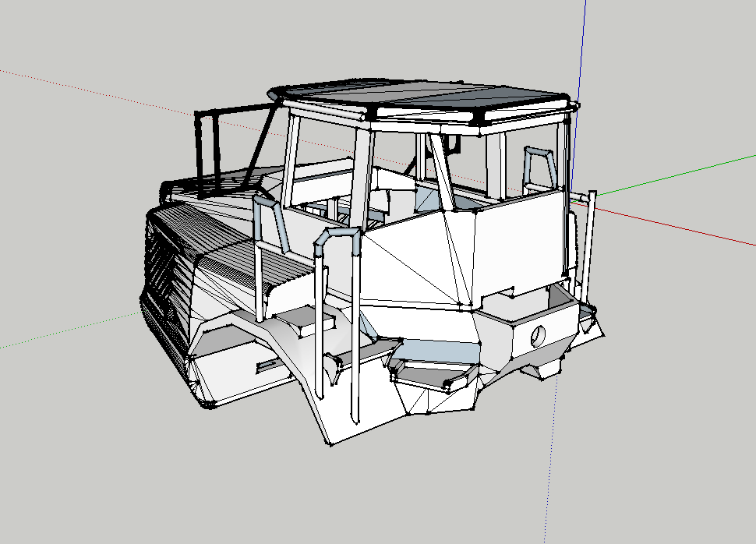Click the circular hole on front bumper
Screen dimensions: 756x544
point(539,336)
